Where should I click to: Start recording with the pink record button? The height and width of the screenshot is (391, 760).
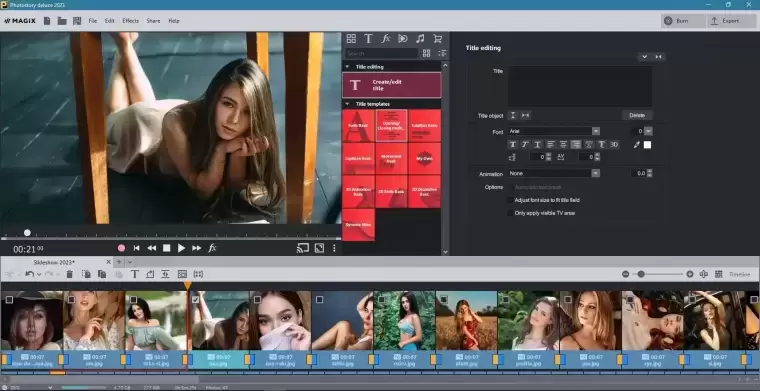(x=121, y=248)
